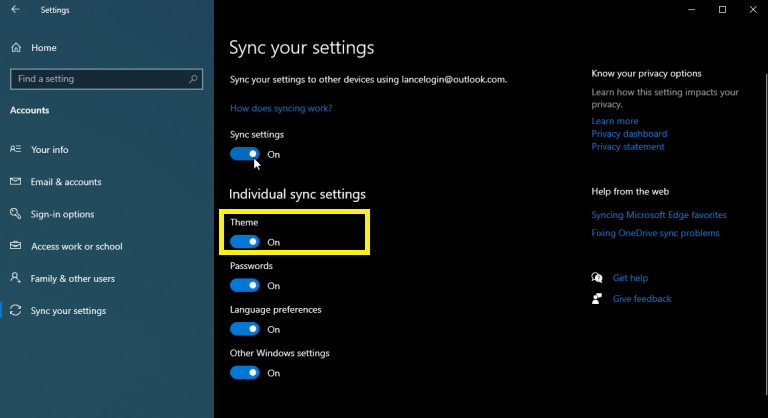The width and height of the screenshot is (768, 418).
Task: Turn off the Sync settings toggle
Action: coord(245,154)
